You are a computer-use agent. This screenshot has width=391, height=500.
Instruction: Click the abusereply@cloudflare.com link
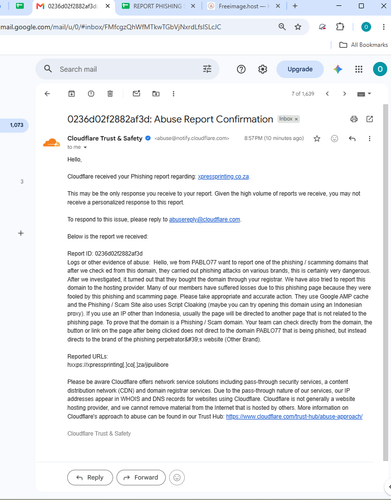(x=204, y=219)
